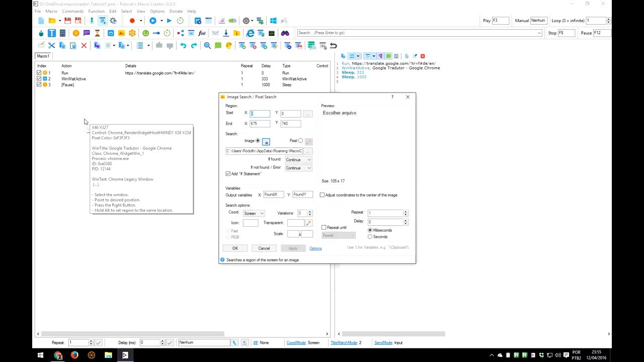Uncheck row 3 [Pause] checkbox in macro list
The height and width of the screenshot is (362, 644).
[39, 84]
